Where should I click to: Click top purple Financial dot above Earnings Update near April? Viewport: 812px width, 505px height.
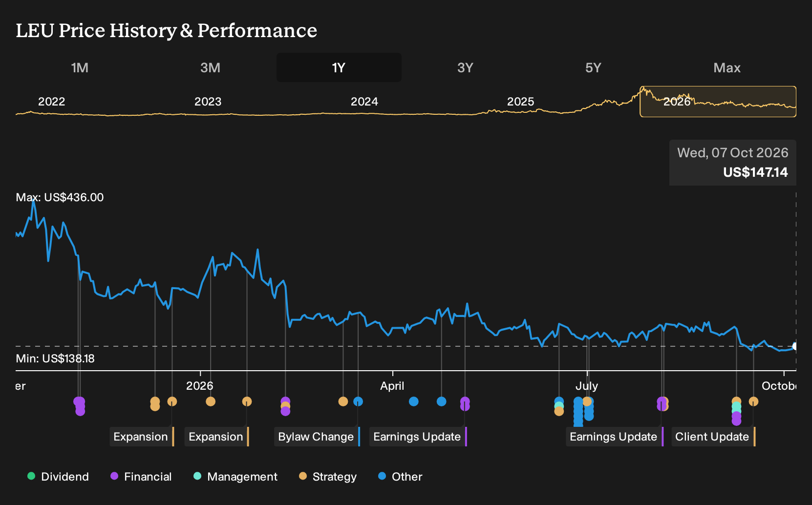465,401
